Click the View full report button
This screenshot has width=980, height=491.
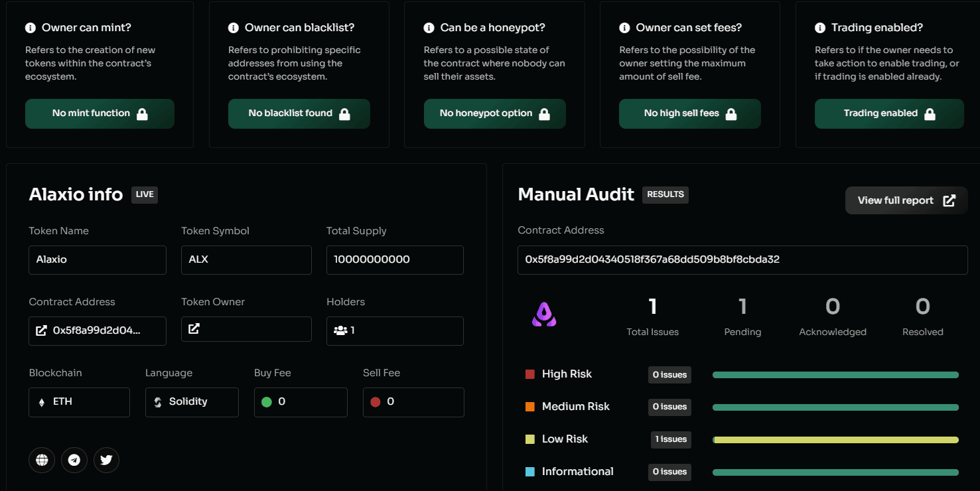point(906,200)
